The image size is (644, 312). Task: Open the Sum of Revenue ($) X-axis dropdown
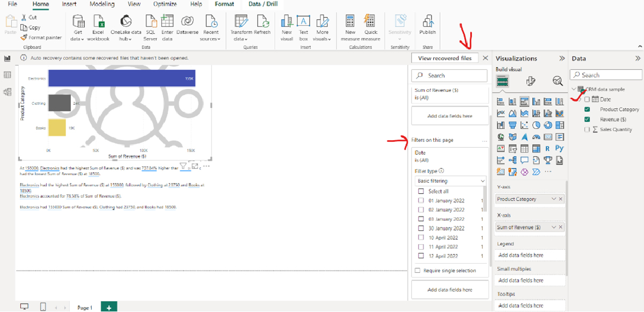tap(554, 228)
